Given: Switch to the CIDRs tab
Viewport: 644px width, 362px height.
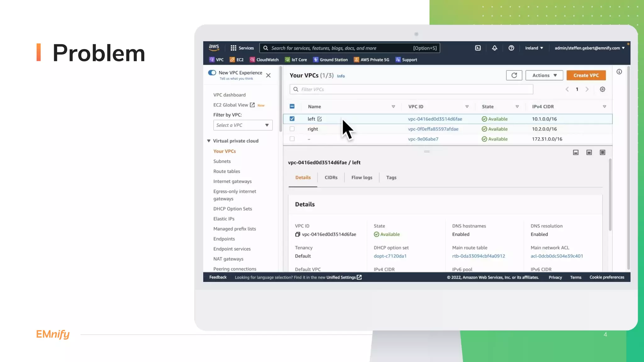Looking at the screenshot, I should point(331,178).
